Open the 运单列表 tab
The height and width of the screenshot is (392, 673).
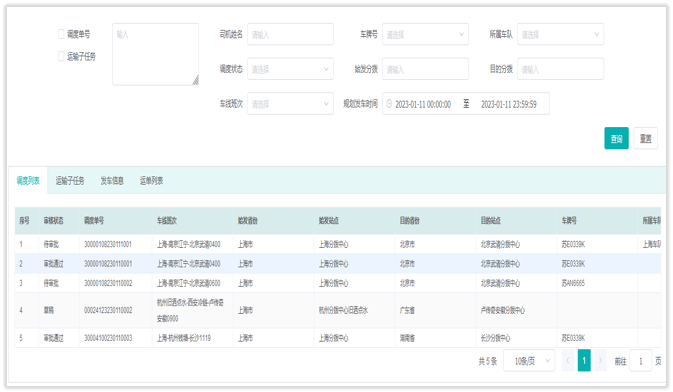[151, 180]
